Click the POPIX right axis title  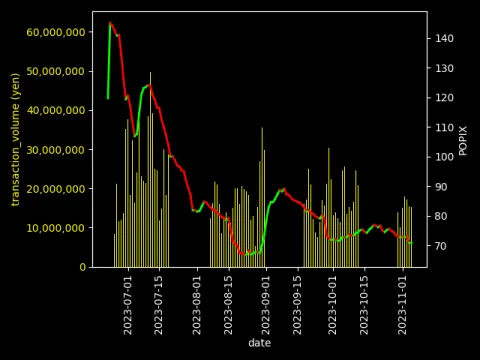coord(463,141)
